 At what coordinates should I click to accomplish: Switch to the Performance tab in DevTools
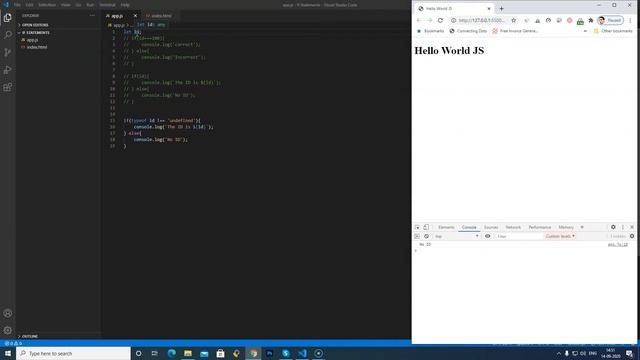click(x=540, y=227)
